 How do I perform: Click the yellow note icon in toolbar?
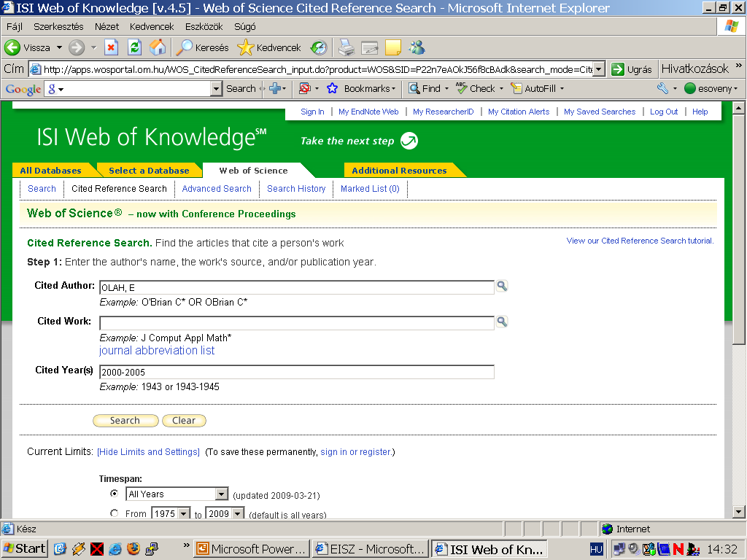tap(393, 47)
